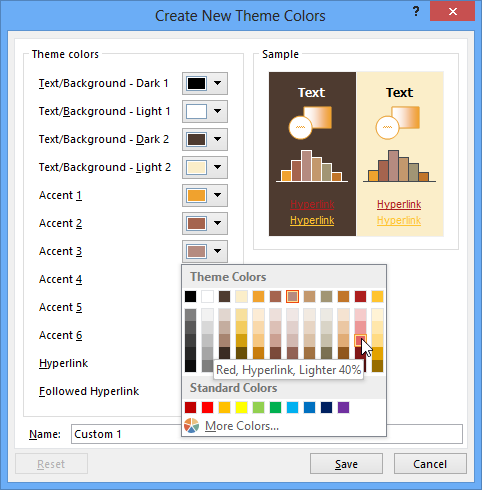Viewport: 482px width, 490px height.
Task: Open the Accent 1 color dropdown
Action: coord(205,195)
